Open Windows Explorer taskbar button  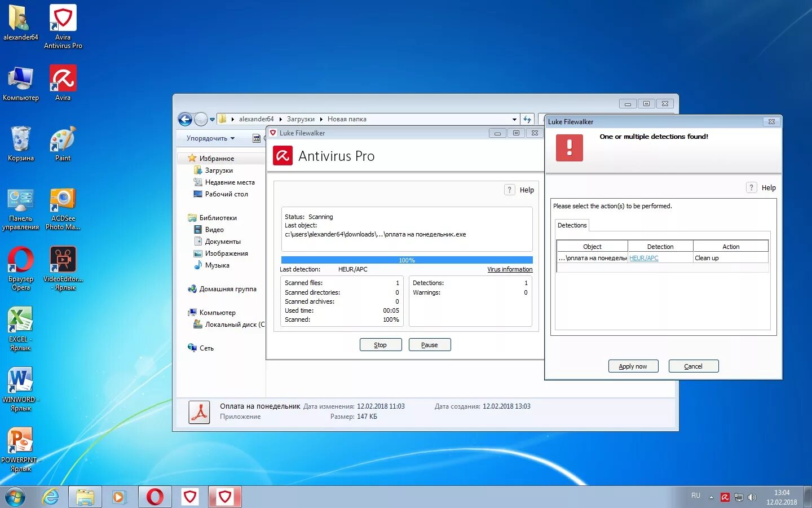click(85, 497)
